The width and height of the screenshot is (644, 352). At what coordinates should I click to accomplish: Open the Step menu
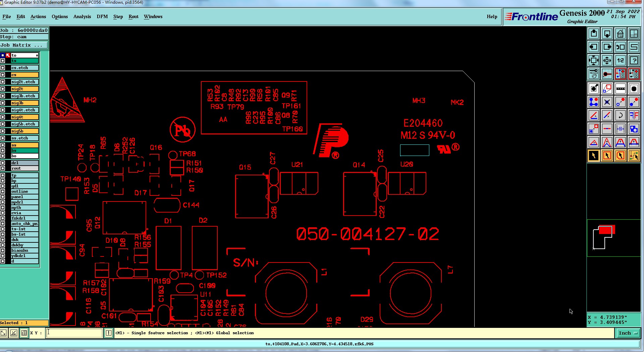pos(118,16)
